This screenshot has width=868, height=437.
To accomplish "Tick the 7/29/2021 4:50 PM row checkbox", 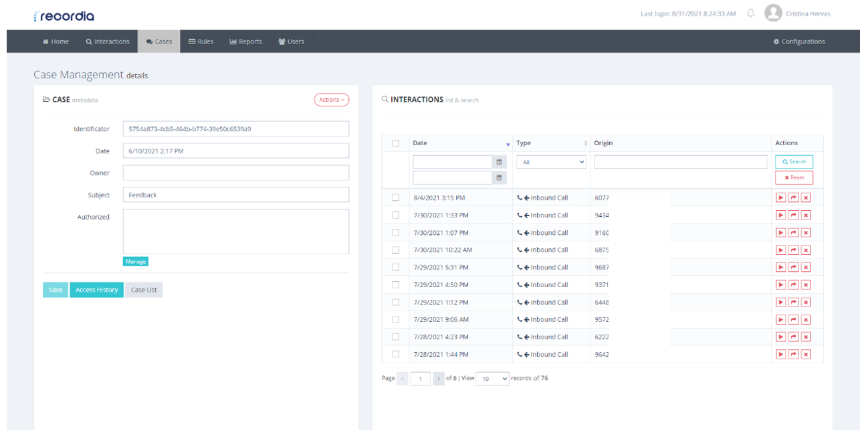I will (x=395, y=284).
